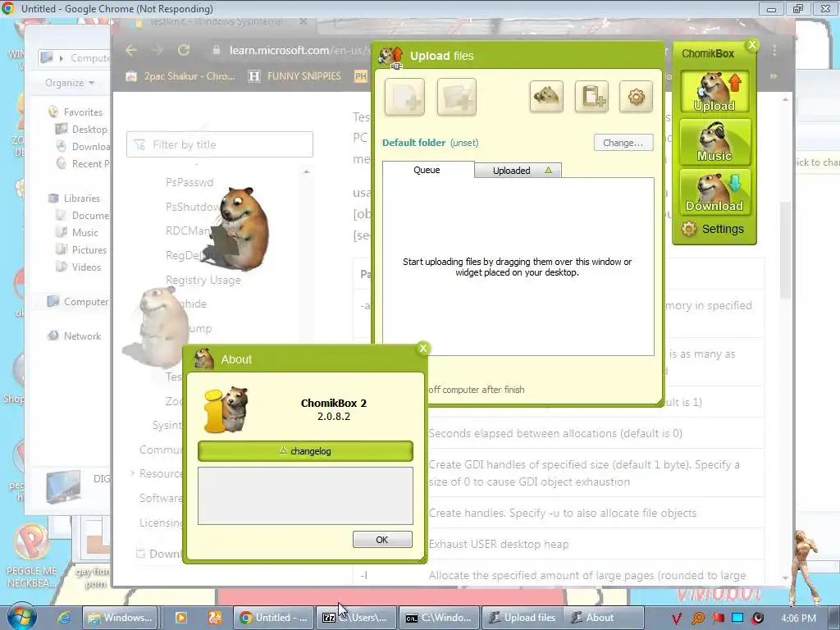Expand the changelog bar in About dialog
Image resolution: width=840 pixels, height=630 pixels.
point(305,451)
